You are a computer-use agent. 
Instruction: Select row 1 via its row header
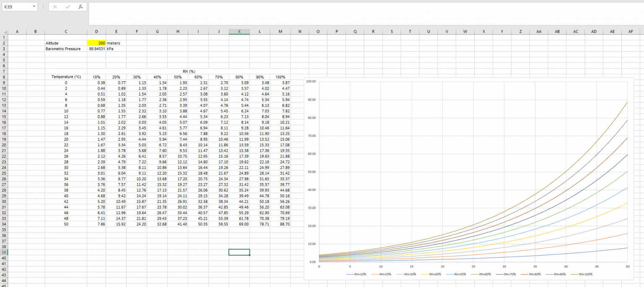click(4, 37)
